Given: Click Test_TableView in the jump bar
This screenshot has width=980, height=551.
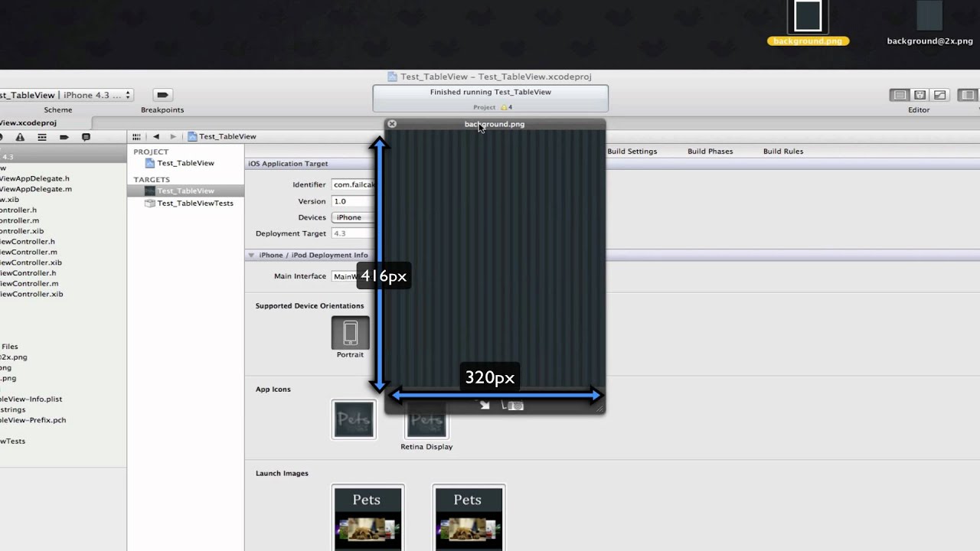Looking at the screenshot, I should tap(222, 136).
